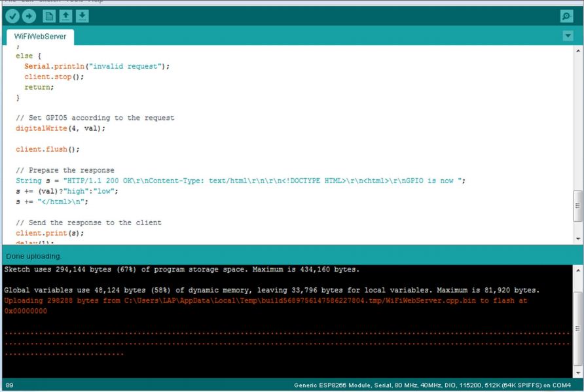Click the console scrollbar down arrow
Screen dimensions: 584x392
[577, 372]
